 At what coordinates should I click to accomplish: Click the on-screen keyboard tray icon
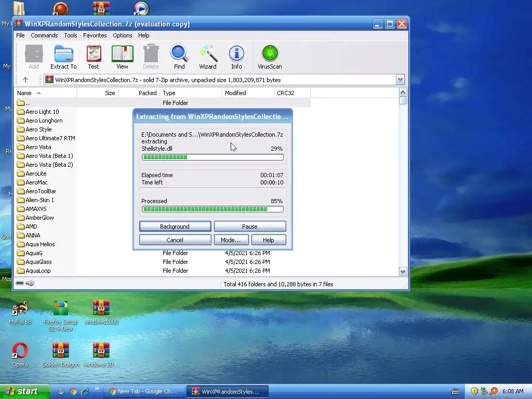coord(455,392)
